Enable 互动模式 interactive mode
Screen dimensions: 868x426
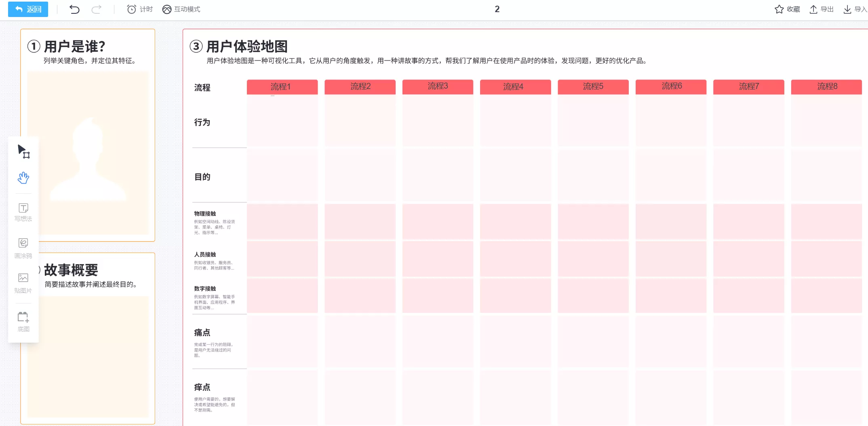[x=181, y=9]
